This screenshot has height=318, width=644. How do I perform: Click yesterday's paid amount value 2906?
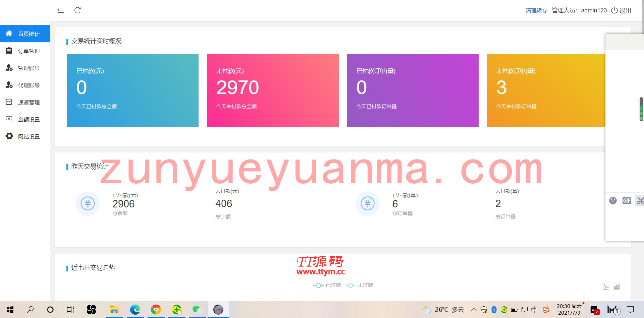[x=123, y=204]
